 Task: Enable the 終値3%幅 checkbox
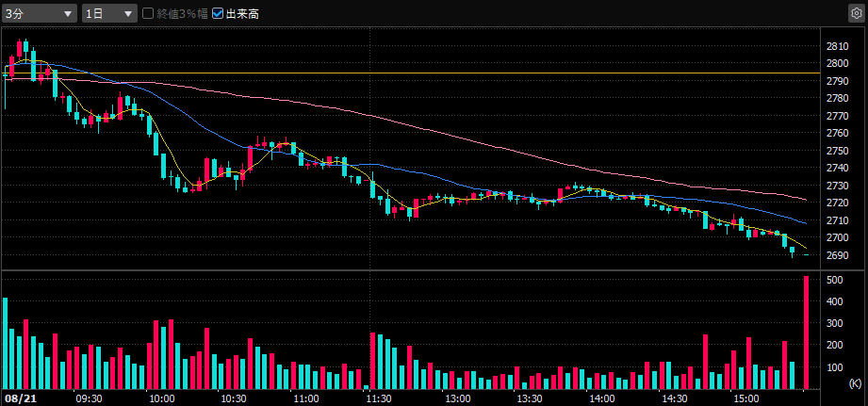148,14
